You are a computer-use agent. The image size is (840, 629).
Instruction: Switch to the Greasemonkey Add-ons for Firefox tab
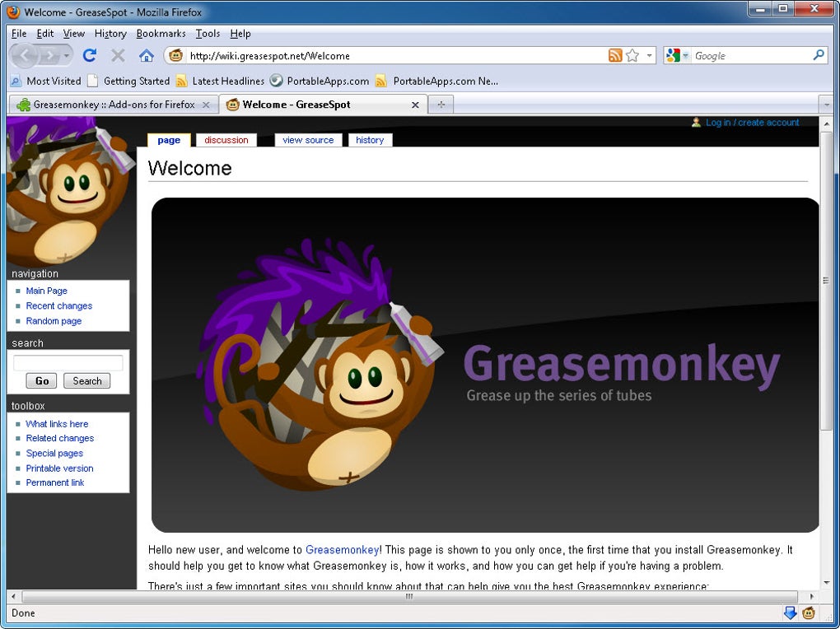[114, 105]
